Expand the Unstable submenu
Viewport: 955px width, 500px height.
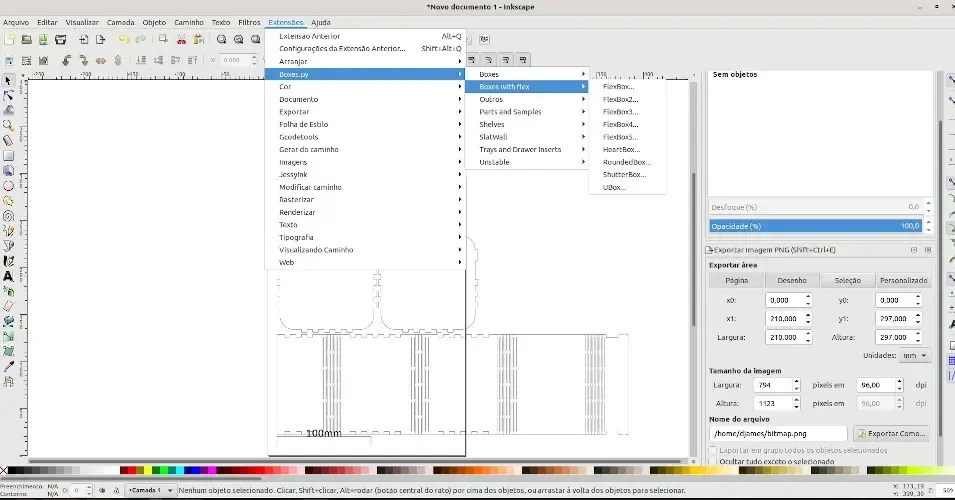(x=527, y=162)
